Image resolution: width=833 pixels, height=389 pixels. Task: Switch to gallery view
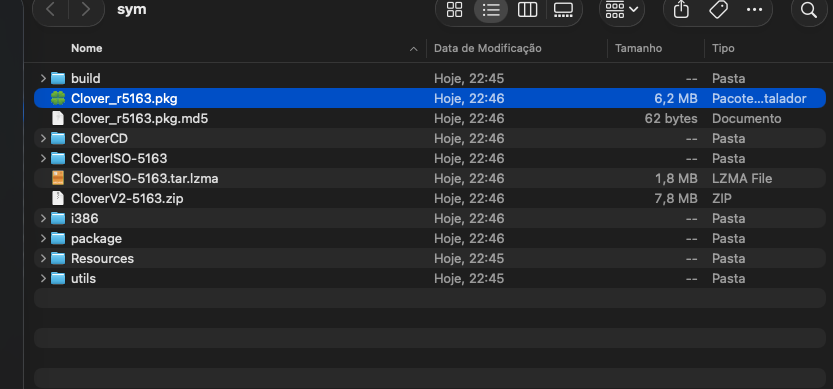point(563,10)
